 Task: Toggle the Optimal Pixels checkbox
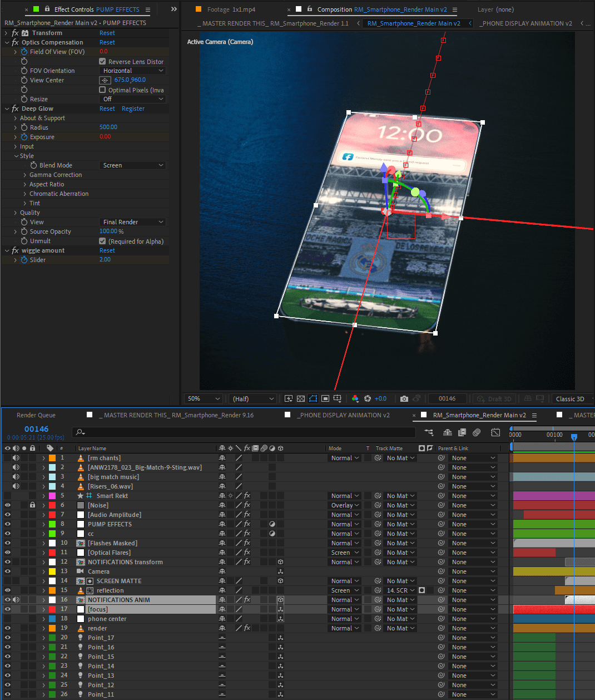point(102,90)
